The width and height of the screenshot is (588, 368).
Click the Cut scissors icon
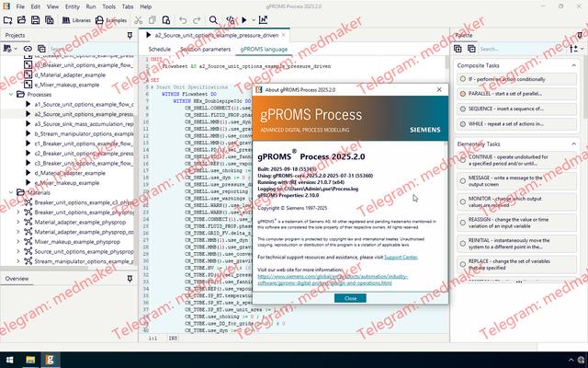click(x=139, y=20)
